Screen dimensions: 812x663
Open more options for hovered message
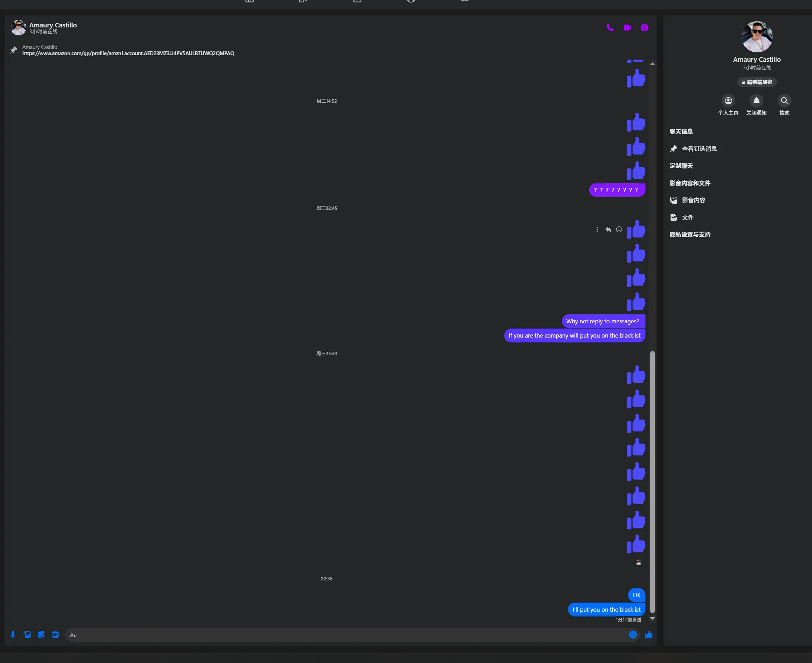tap(597, 230)
